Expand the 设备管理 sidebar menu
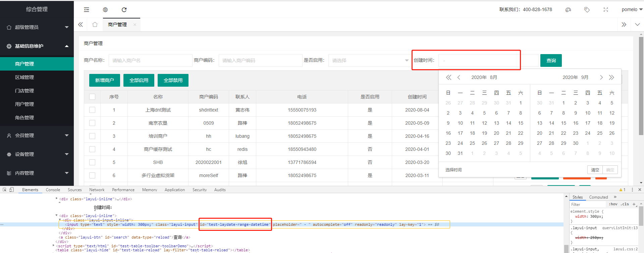 (x=37, y=154)
